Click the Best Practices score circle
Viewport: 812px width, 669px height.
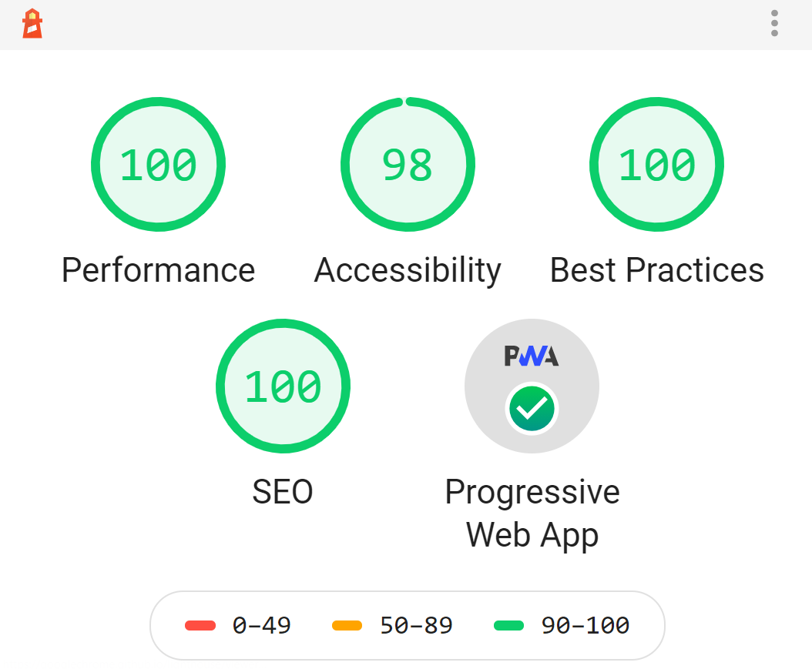[656, 164]
